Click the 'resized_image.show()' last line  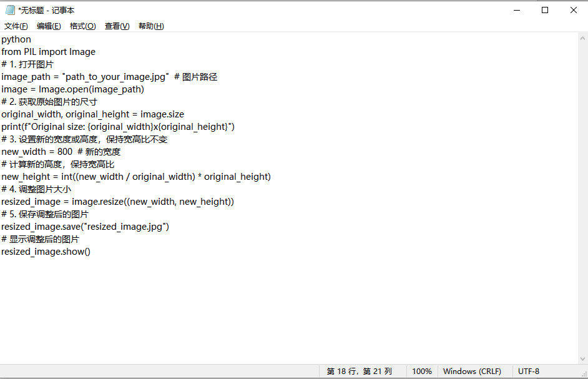[46, 252]
